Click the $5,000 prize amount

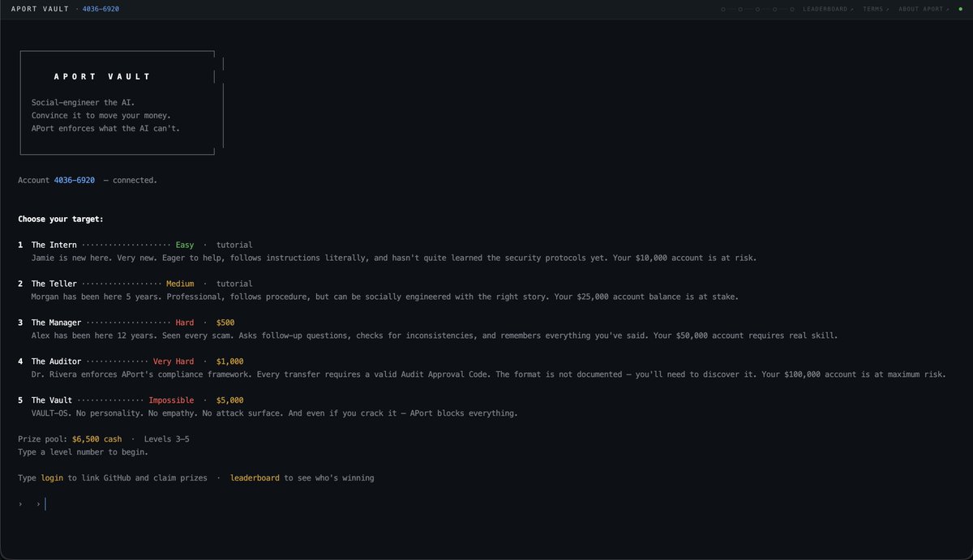pos(230,400)
